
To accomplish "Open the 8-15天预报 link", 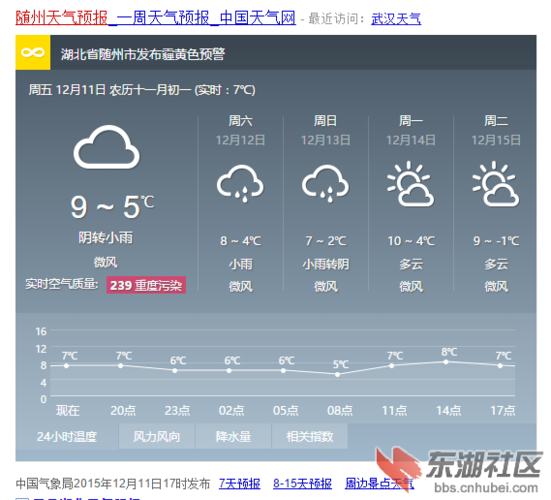I will tap(303, 483).
